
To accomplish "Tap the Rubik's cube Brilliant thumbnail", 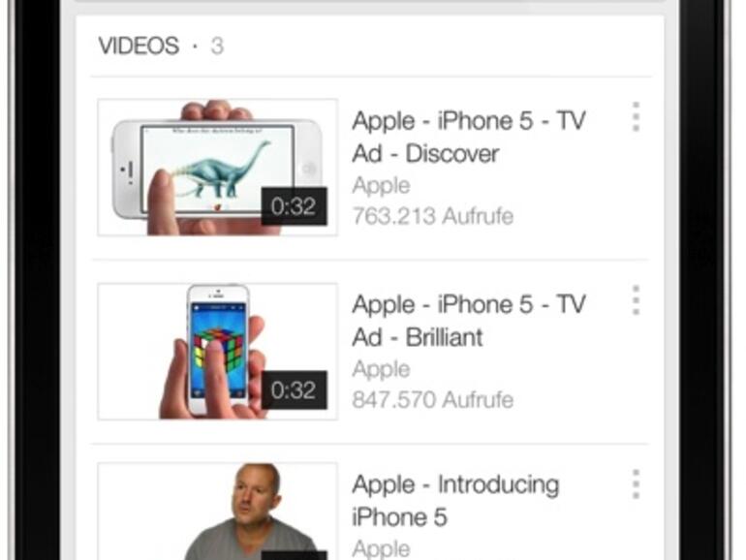I will (217, 352).
